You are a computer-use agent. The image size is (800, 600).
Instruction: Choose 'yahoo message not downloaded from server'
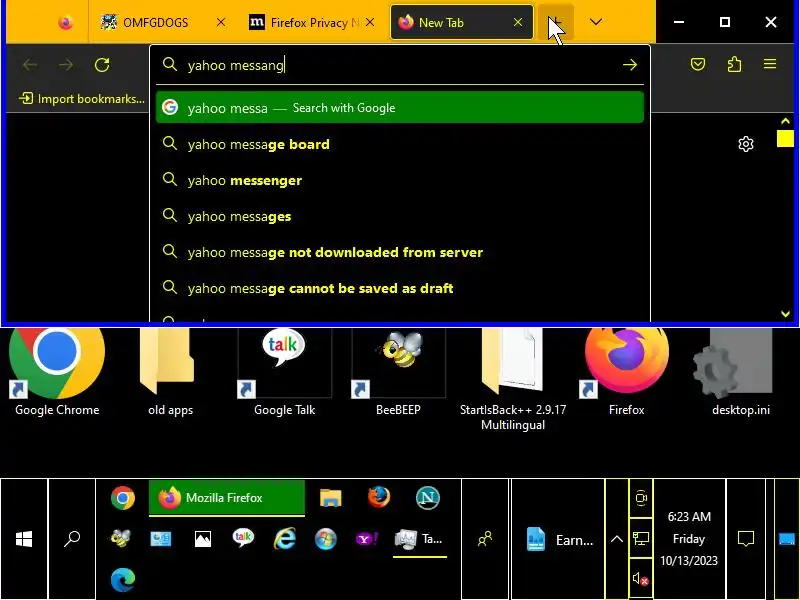[400, 253]
